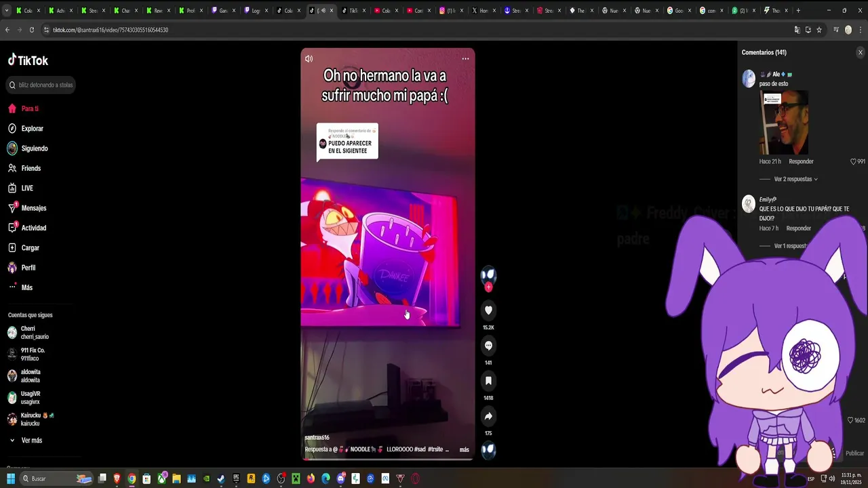
Task: Like Ale's comment with 991 likes
Action: [x=854, y=161]
